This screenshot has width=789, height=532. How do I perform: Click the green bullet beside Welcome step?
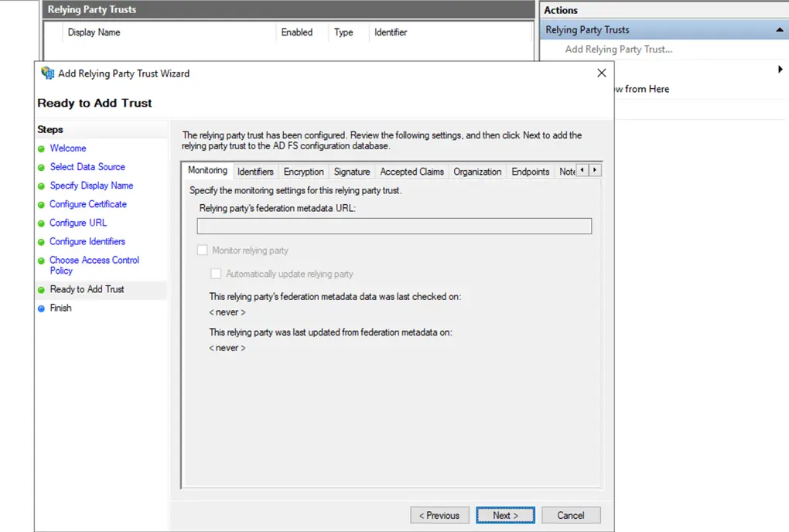point(42,148)
